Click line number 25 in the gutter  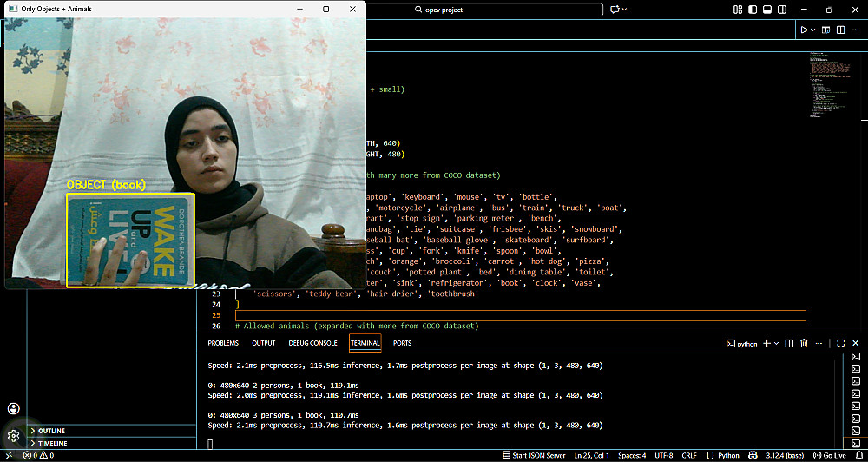click(216, 315)
